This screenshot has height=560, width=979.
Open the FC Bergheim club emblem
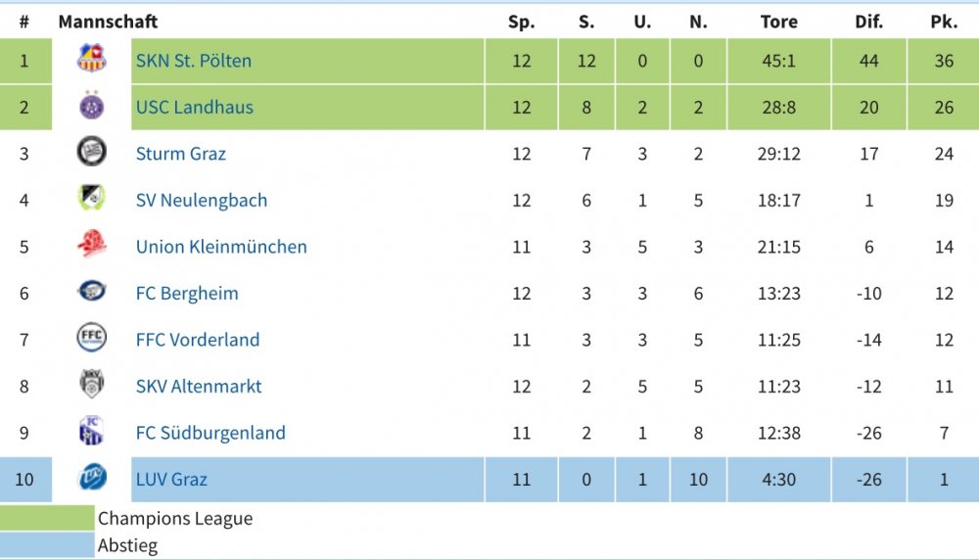[x=92, y=291]
